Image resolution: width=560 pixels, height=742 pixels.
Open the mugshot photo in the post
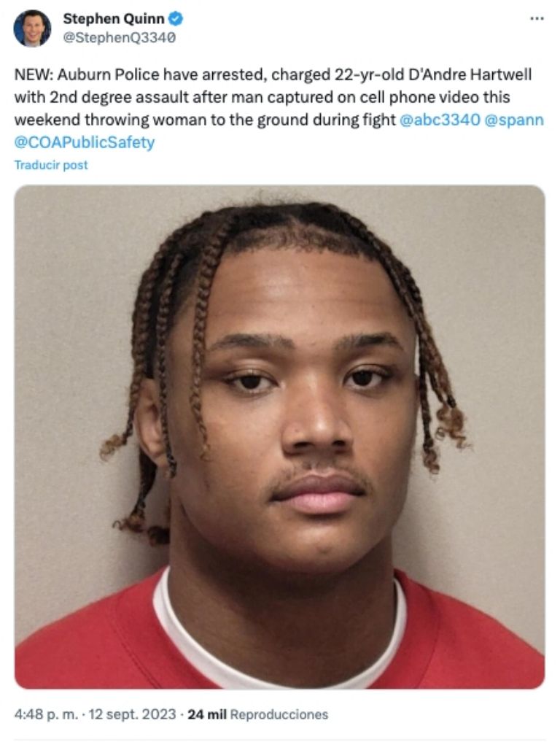pos(279,437)
